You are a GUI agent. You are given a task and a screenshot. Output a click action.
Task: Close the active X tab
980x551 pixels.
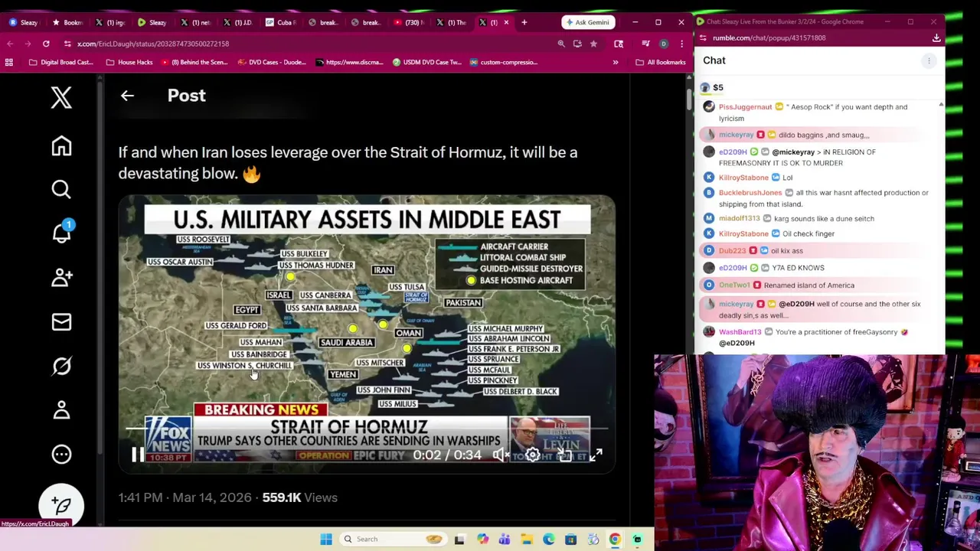point(506,22)
